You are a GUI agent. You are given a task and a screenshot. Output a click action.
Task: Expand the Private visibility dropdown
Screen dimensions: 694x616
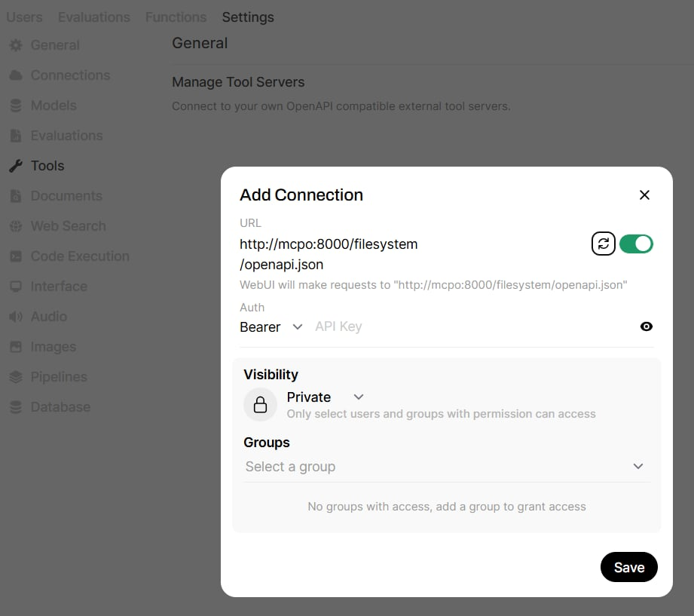[x=326, y=397]
